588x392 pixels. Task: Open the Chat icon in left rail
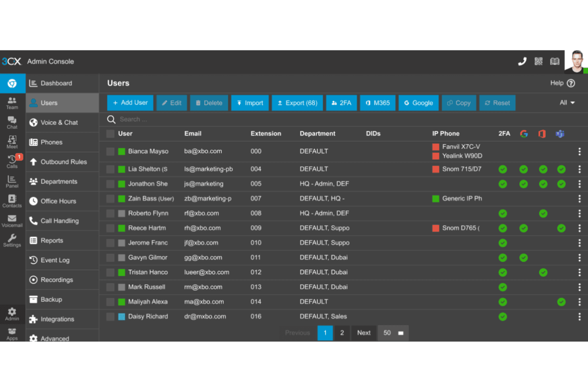point(12,123)
